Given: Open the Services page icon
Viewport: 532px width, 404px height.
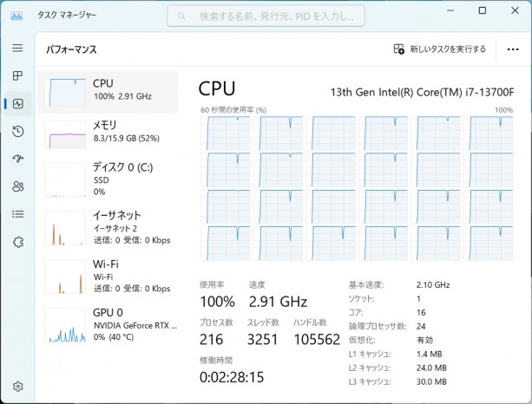Looking at the screenshot, I should [17, 242].
